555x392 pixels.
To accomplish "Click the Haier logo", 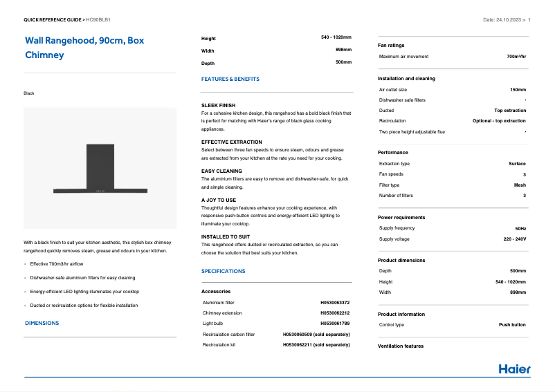I will (514, 368).
